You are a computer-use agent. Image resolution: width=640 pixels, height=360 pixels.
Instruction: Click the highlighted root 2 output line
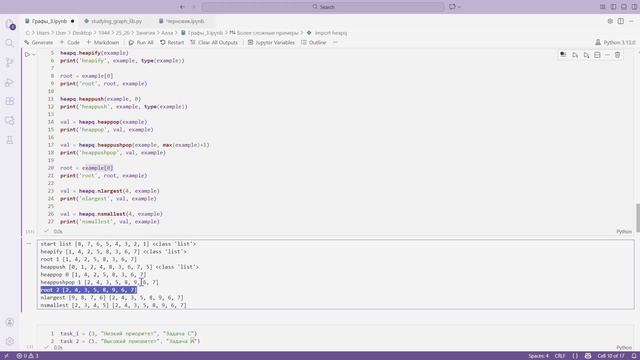point(89,290)
